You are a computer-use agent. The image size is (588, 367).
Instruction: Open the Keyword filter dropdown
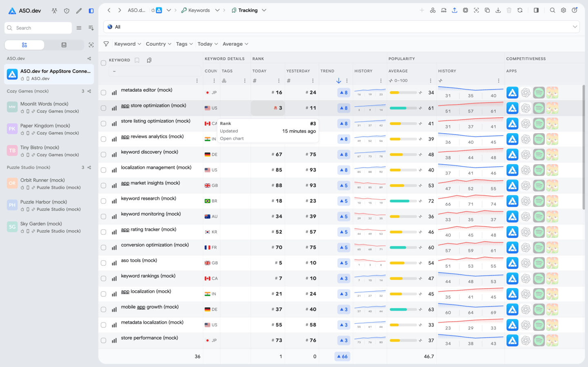[x=127, y=44]
